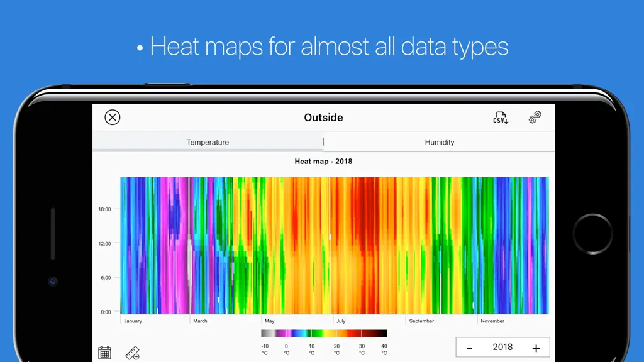This screenshot has height=362, width=644.
Task: Tap the Outside station title
Action: pos(323,118)
